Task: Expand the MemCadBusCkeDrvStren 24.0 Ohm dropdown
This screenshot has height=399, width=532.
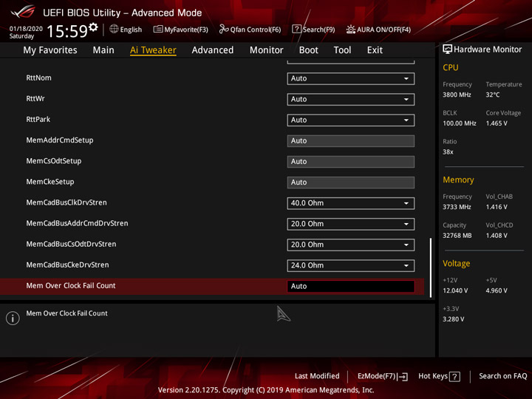Action: [x=350, y=266]
